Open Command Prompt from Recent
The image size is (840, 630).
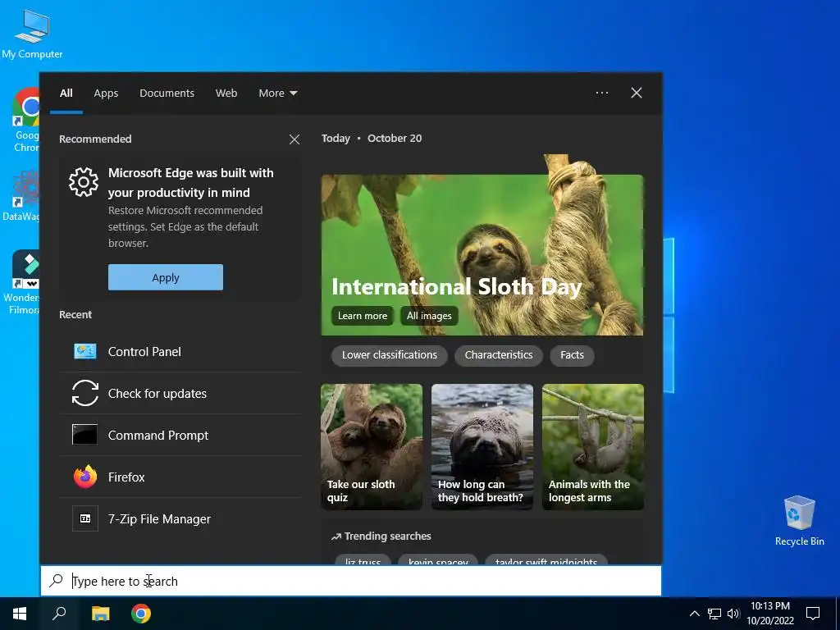[x=180, y=435]
